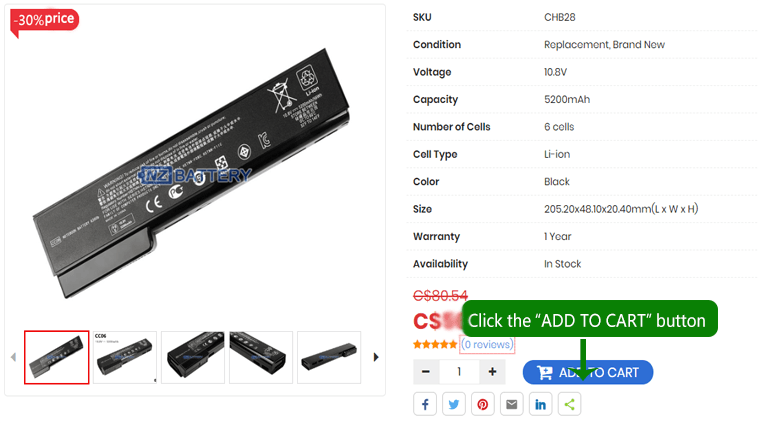The image size is (758, 423).
Task: Click the quantity input field
Action: pyautogui.click(x=459, y=372)
